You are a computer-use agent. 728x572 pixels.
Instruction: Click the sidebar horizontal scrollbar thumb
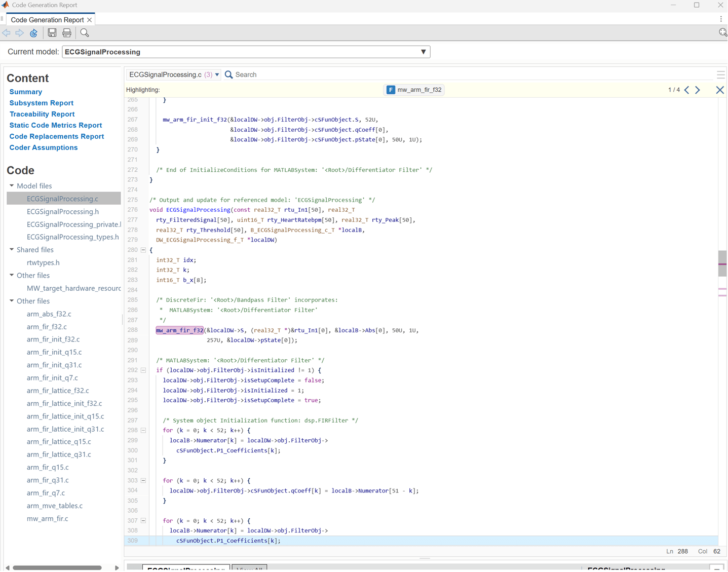pos(57,568)
